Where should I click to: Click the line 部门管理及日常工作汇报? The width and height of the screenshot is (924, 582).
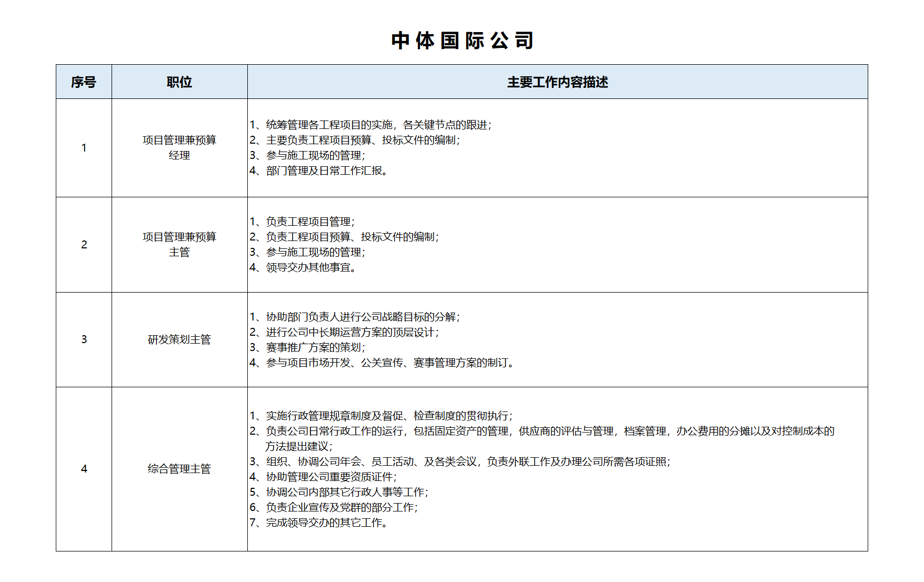(x=320, y=170)
